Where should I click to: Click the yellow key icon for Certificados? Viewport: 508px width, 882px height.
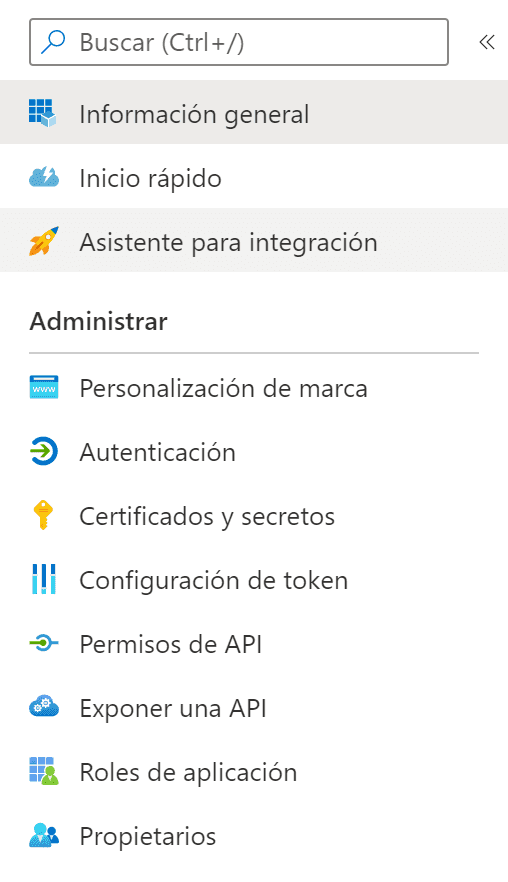43,515
